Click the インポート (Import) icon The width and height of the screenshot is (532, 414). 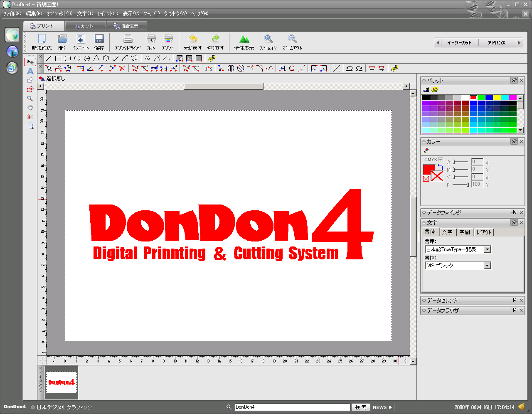point(81,42)
